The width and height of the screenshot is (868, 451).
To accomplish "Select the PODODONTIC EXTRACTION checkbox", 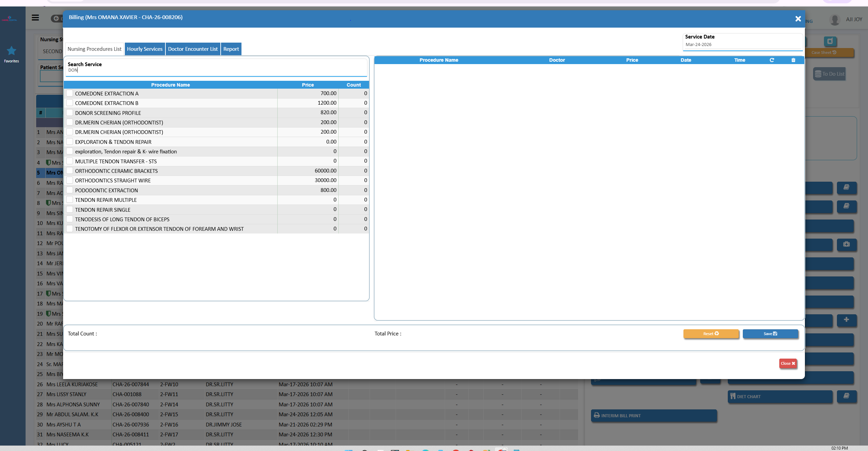I will coord(70,190).
